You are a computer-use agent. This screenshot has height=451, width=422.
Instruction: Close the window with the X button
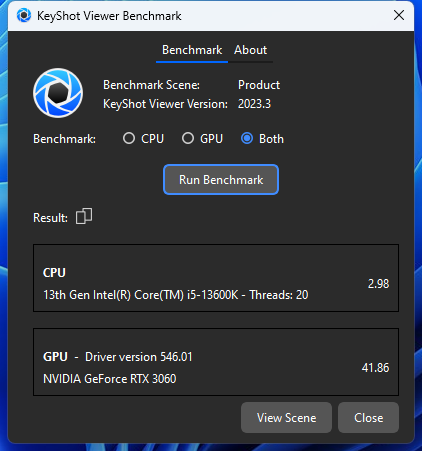(399, 15)
